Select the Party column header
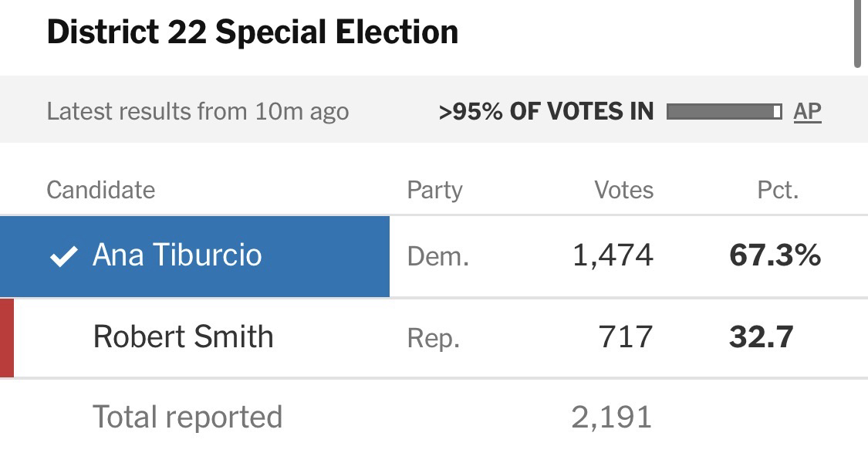 (434, 190)
